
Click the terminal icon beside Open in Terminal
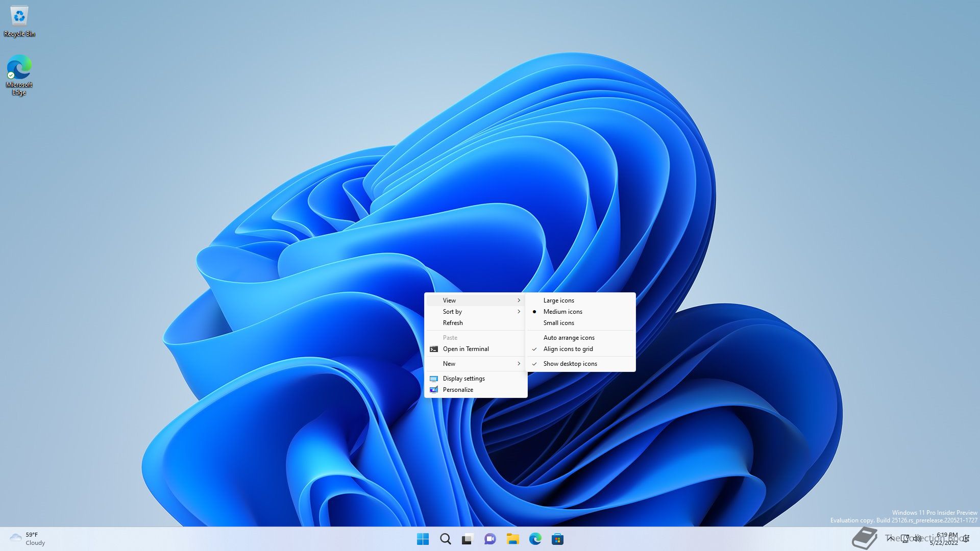[434, 349]
